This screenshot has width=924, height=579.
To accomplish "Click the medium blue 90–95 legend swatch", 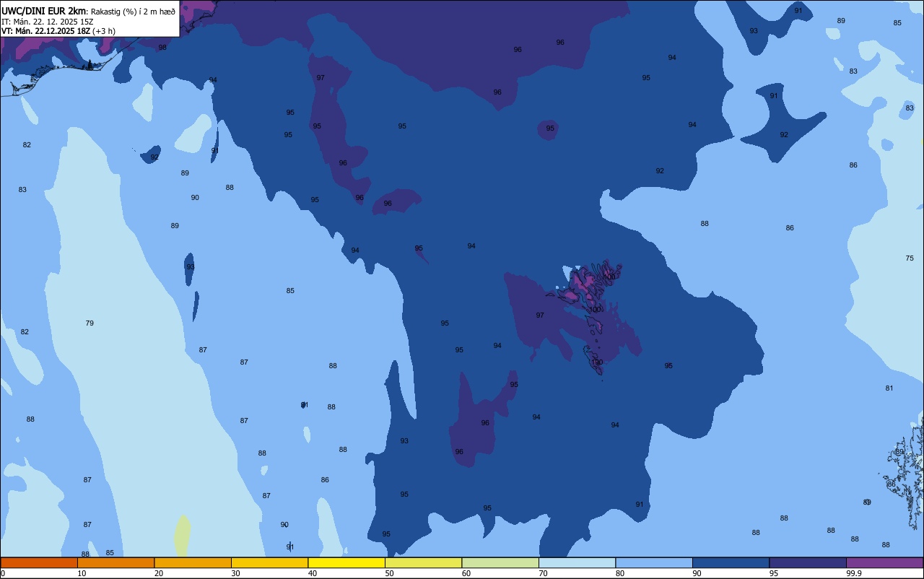I will [x=731, y=562].
